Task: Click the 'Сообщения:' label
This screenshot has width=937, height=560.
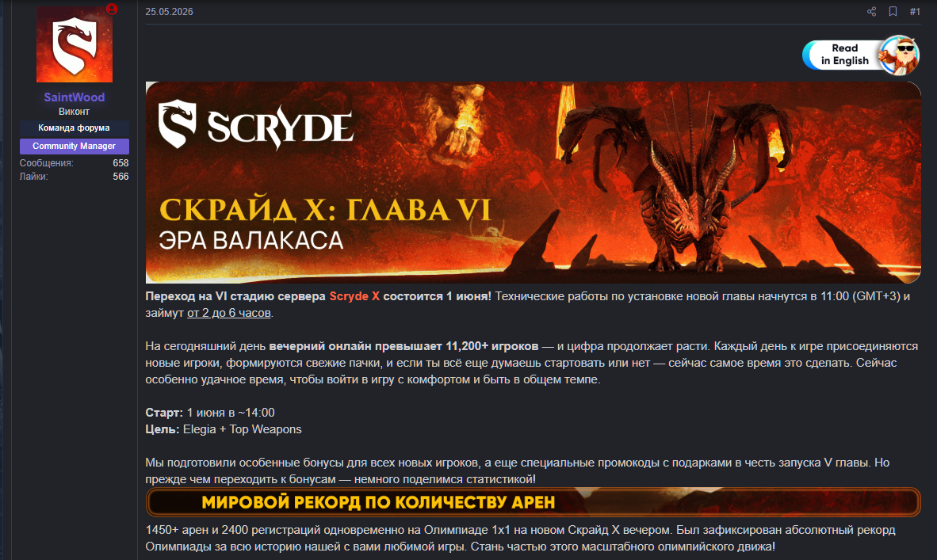Action: click(47, 163)
